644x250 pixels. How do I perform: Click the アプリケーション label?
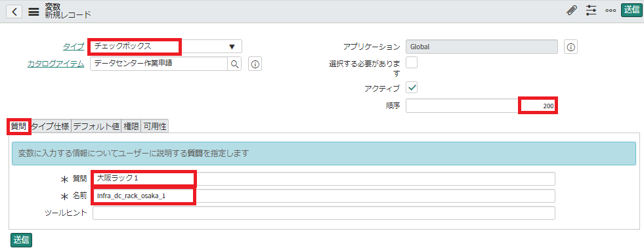[x=372, y=47]
